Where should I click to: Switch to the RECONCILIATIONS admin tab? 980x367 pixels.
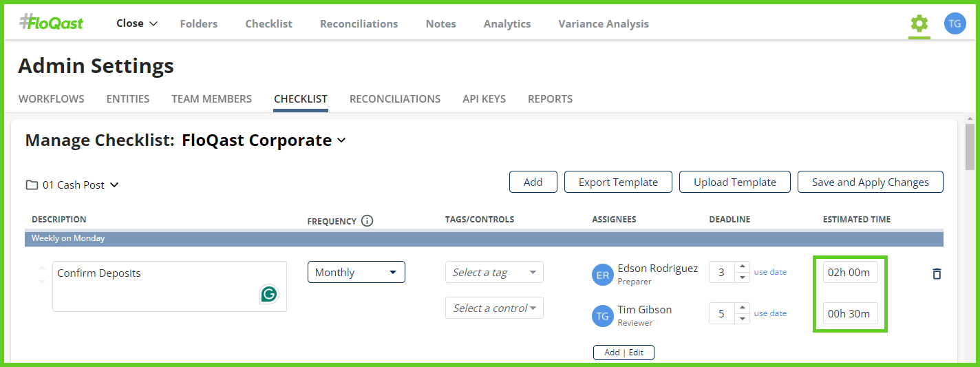pos(395,98)
